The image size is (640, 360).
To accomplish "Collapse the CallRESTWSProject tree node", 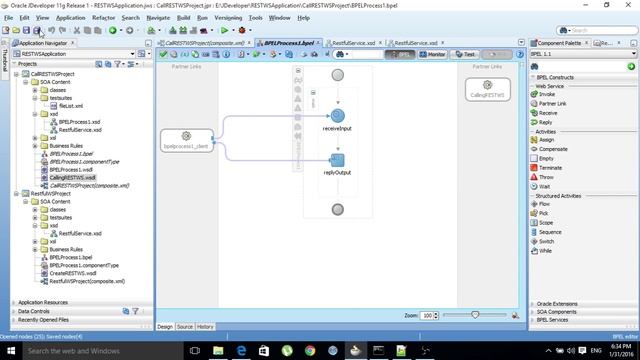I will pos(16,74).
